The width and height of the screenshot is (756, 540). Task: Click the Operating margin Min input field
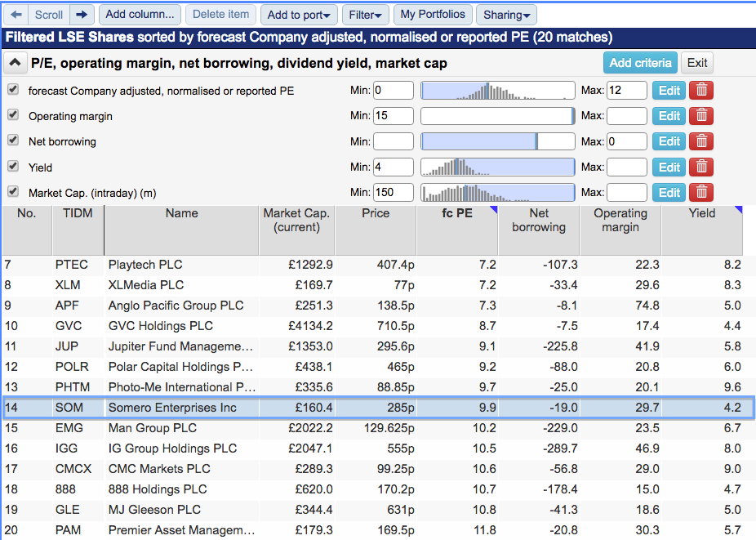[393, 116]
